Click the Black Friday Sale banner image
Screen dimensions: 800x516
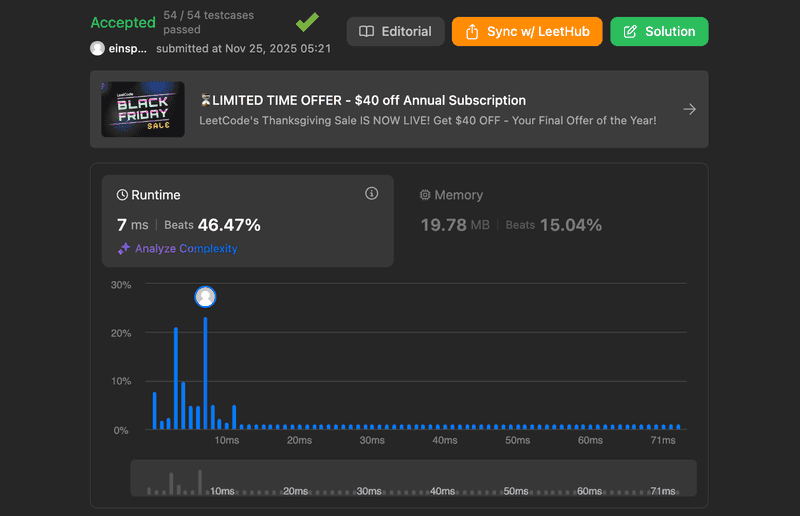tap(143, 109)
